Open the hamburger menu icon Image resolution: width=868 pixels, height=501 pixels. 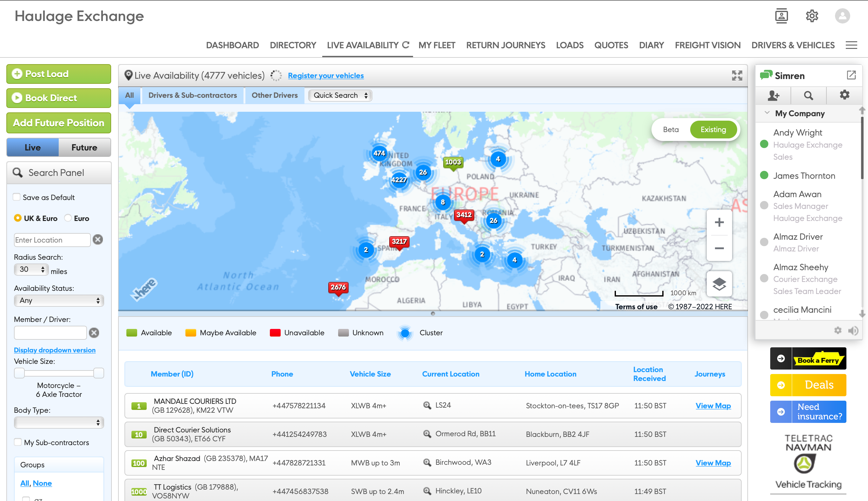[x=851, y=45]
